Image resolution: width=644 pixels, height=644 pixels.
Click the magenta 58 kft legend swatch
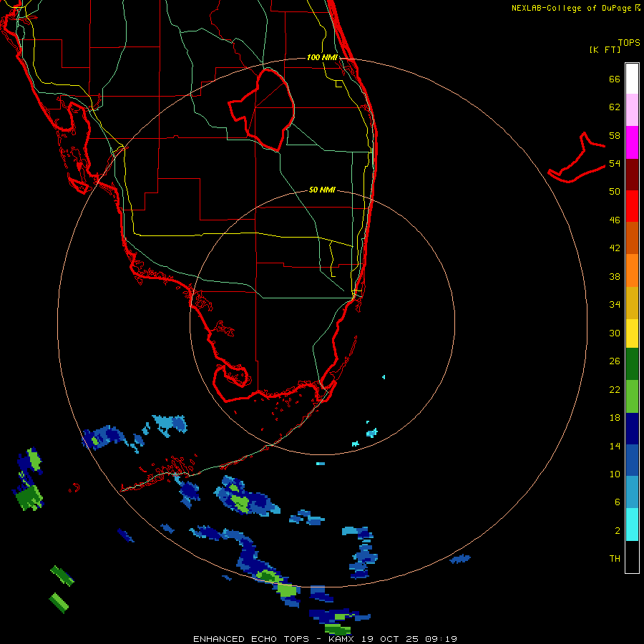632,142
